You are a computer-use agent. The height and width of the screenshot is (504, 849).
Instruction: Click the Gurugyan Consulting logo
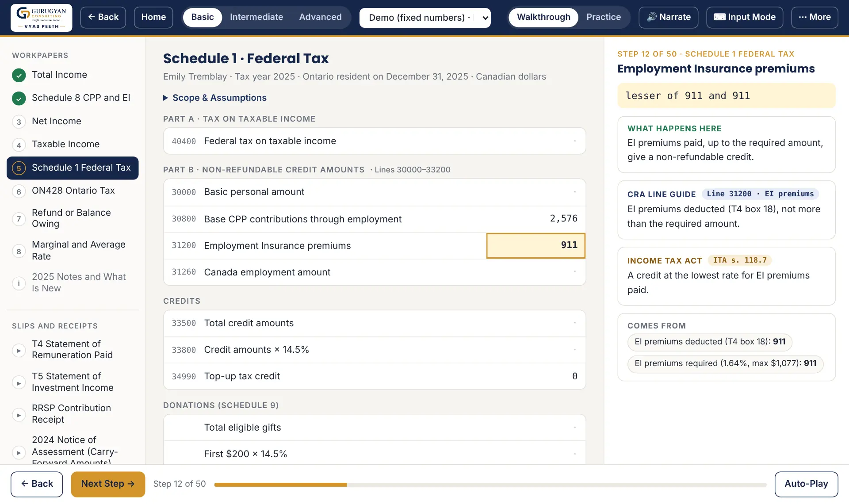[42, 18]
